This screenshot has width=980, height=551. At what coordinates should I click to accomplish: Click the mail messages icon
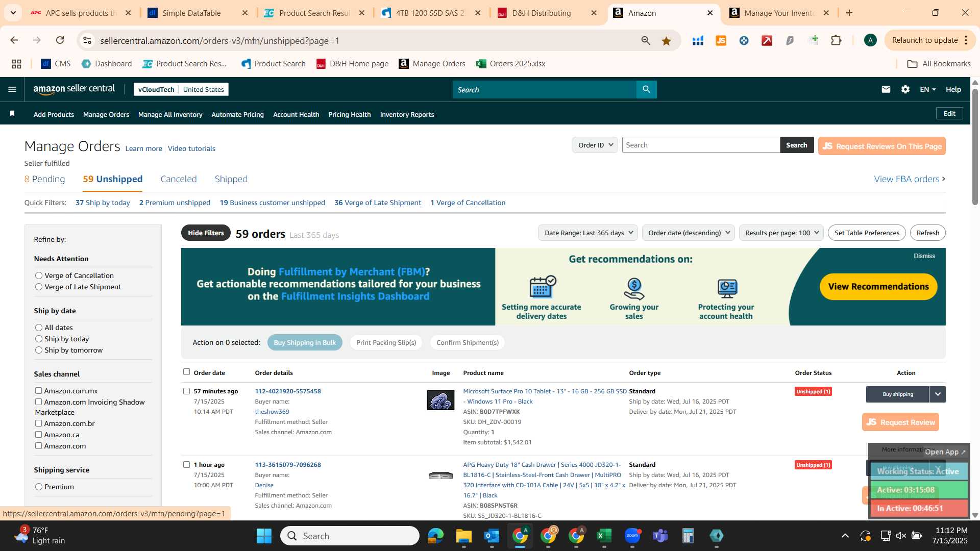point(886,89)
